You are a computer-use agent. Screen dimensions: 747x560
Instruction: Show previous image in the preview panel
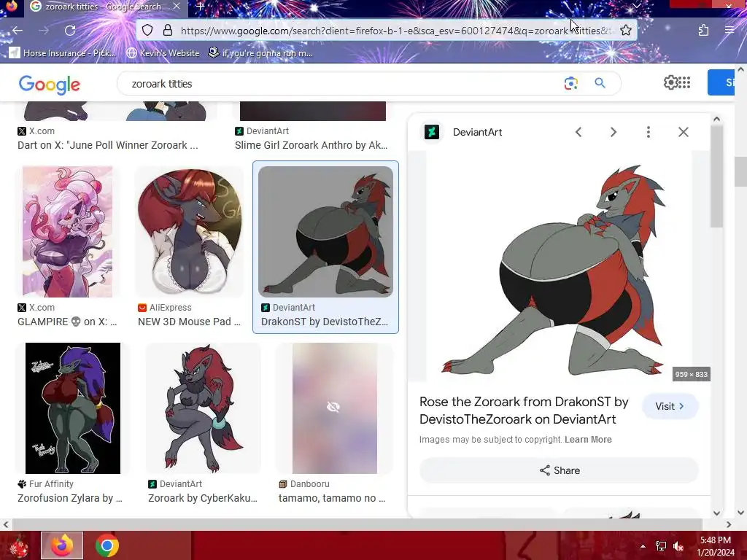click(578, 132)
